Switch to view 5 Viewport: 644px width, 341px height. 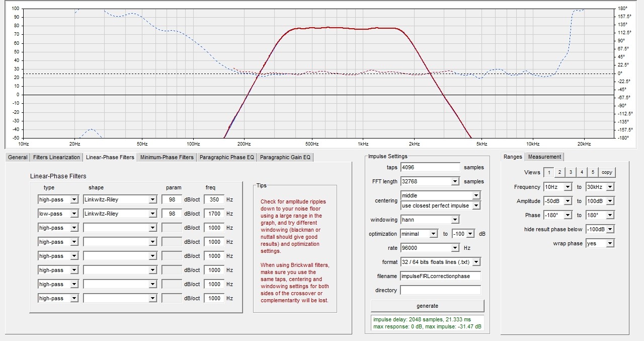[593, 172]
